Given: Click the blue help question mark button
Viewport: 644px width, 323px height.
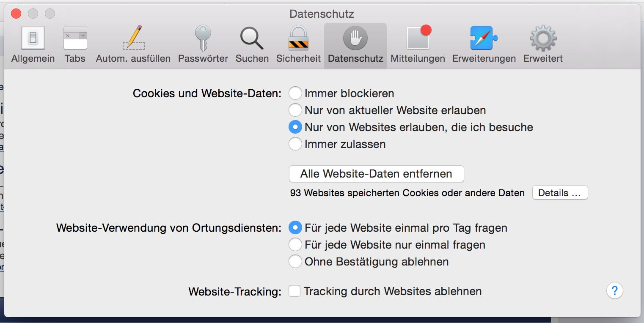Looking at the screenshot, I should click(x=614, y=291).
